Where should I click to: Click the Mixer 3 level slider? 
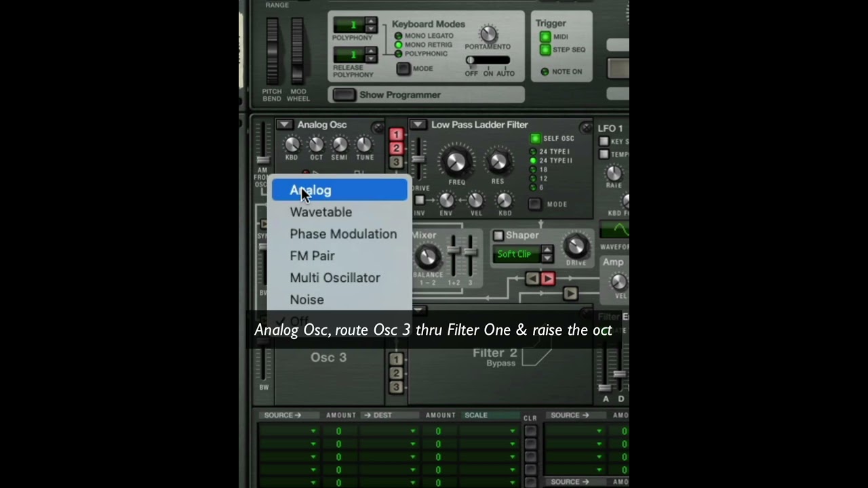pyautogui.click(x=470, y=256)
